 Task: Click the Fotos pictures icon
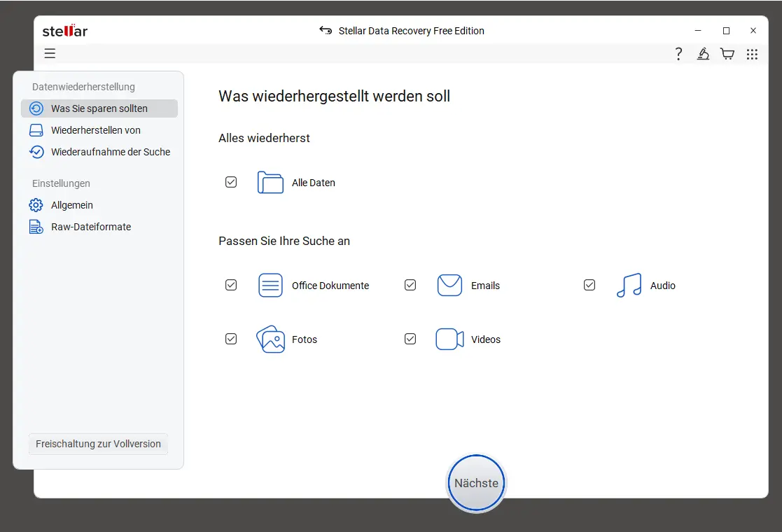pos(270,339)
